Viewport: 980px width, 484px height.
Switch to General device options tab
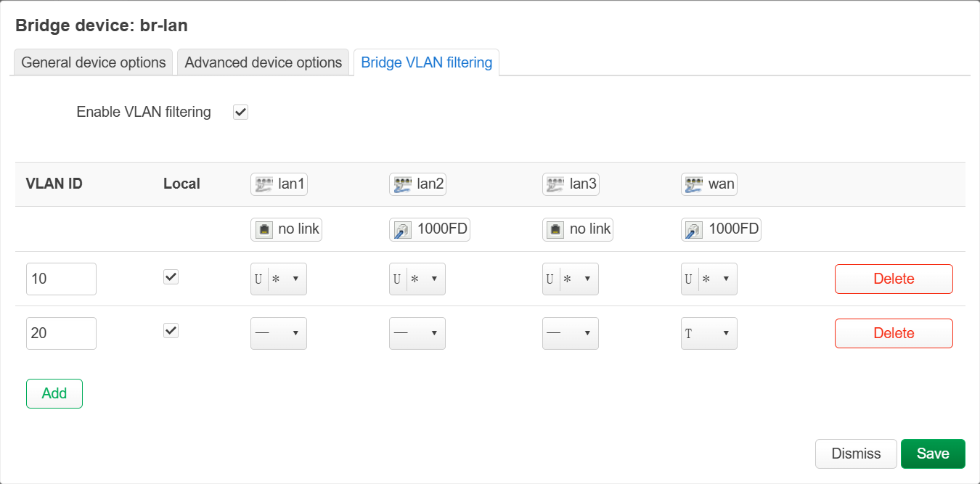pos(94,62)
